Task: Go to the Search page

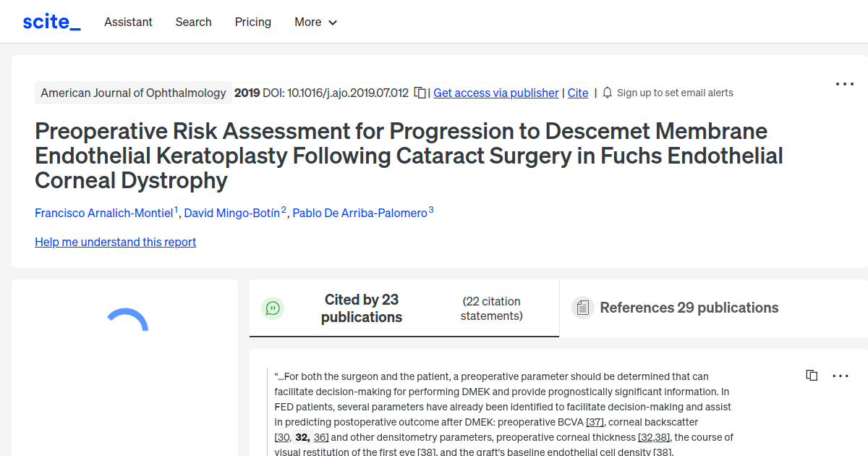Action: click(x=193, y=22)
